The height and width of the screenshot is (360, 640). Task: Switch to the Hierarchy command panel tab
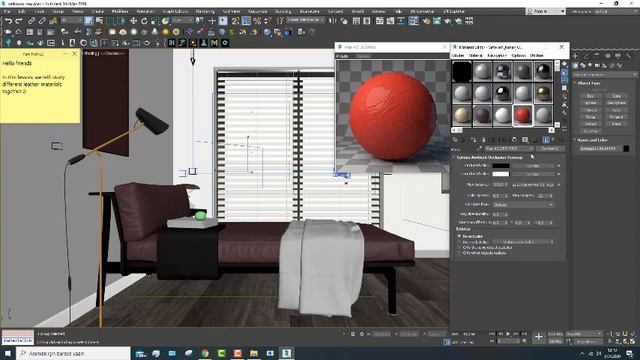(597, 56)
